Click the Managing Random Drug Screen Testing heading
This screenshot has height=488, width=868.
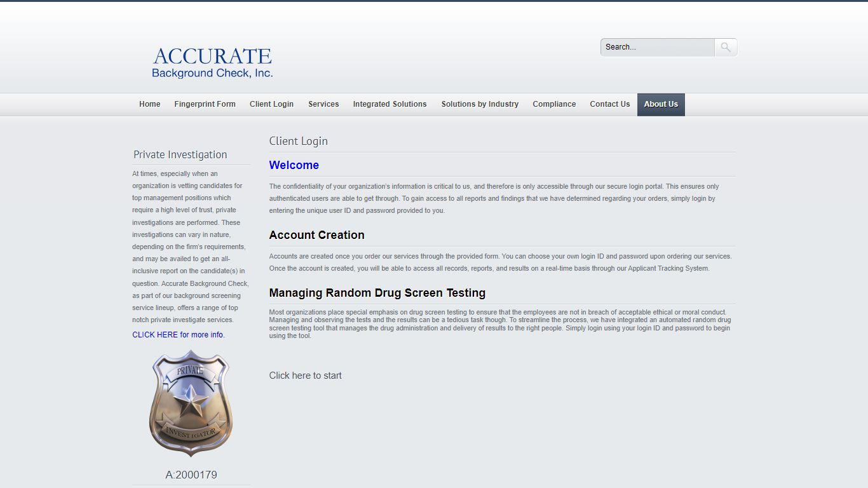pyautogui.click(x=377, y=293)
